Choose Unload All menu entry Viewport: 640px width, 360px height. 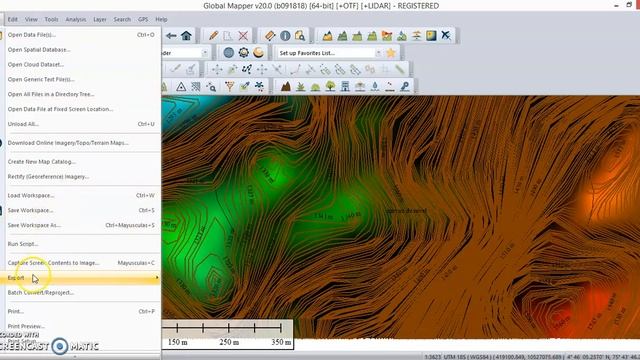pyautogui.click(x=82, y=124)
